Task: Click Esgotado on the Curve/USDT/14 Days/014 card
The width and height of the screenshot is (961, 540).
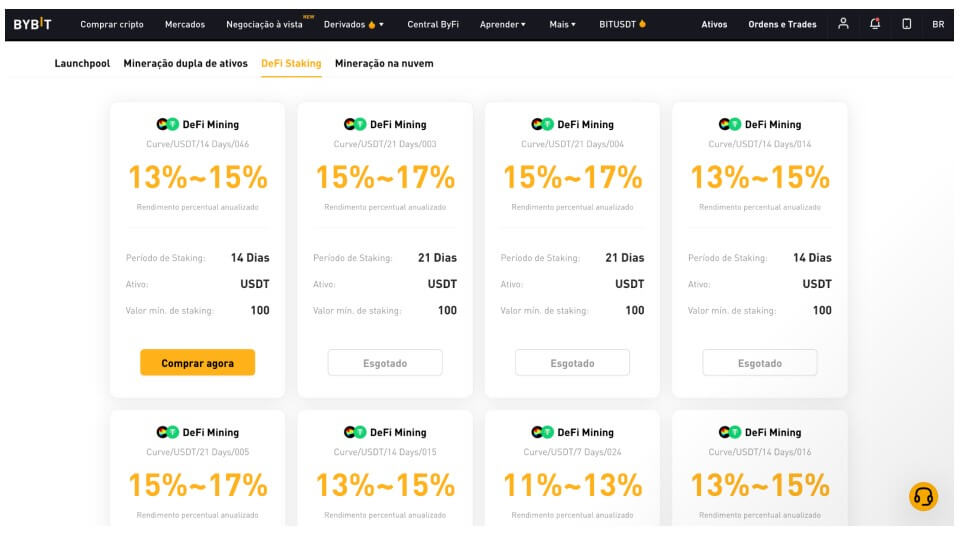Action: click(760, 363)
